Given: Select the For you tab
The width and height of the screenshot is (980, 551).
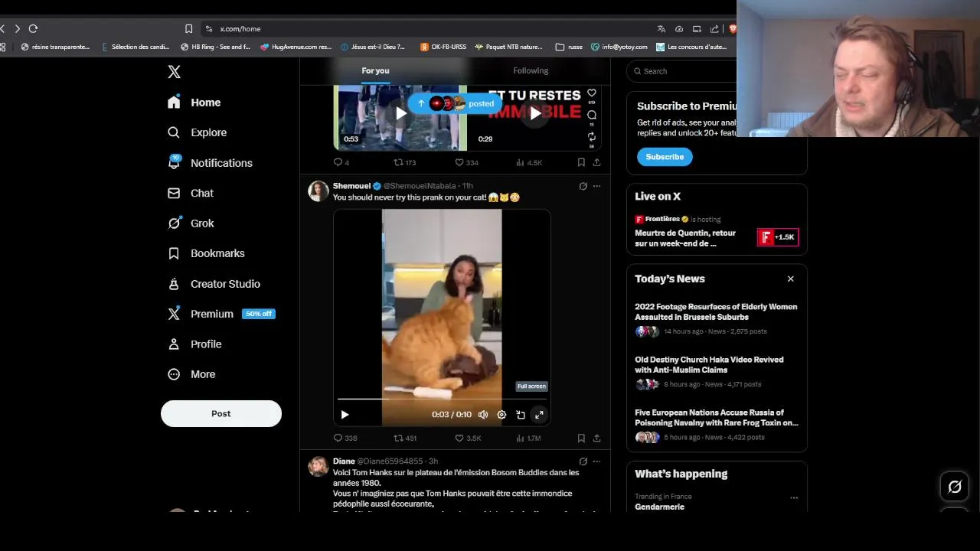Looking at the screenshot, I should pos(375,70).
